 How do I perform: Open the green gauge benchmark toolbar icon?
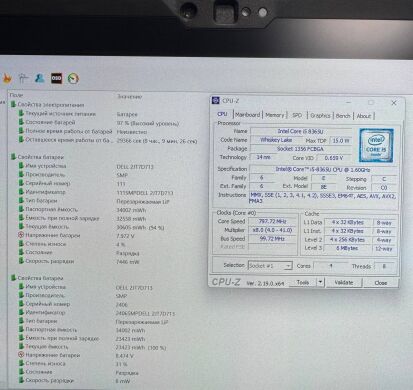[x=73, y=78]
